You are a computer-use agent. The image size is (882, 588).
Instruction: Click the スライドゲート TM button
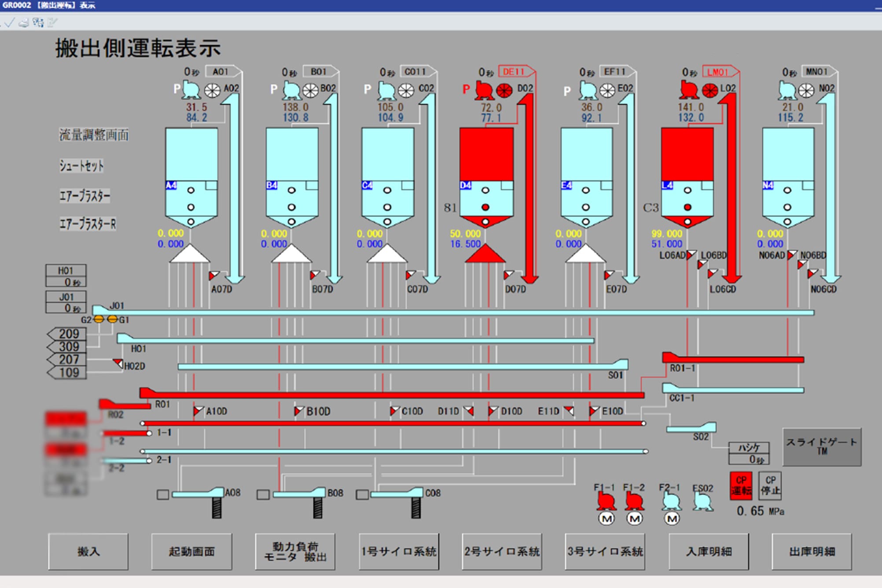pos(822,447)
